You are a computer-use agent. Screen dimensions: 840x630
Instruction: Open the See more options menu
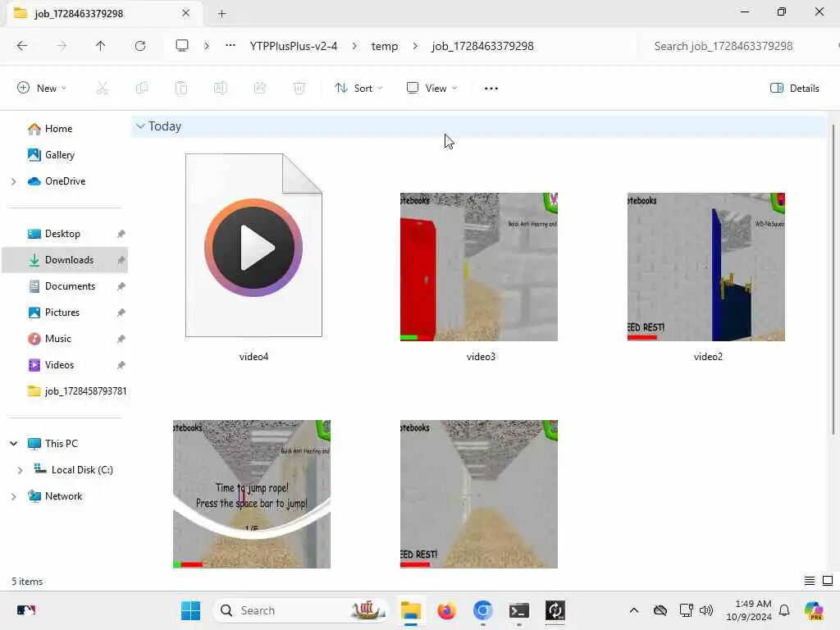tap(491, 89)
